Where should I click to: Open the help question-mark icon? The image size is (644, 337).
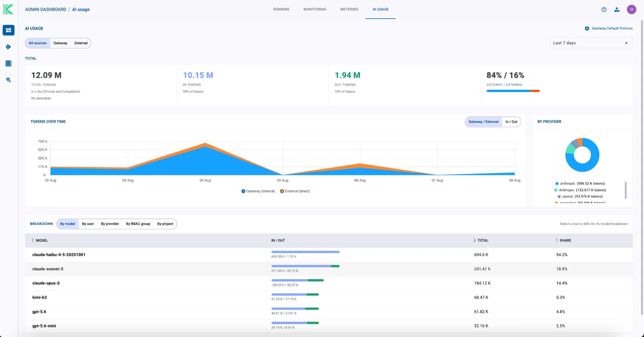click(604, 9)
